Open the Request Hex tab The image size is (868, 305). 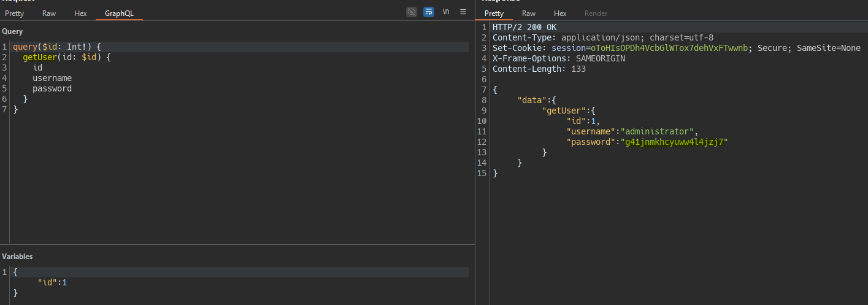point(80,13)
